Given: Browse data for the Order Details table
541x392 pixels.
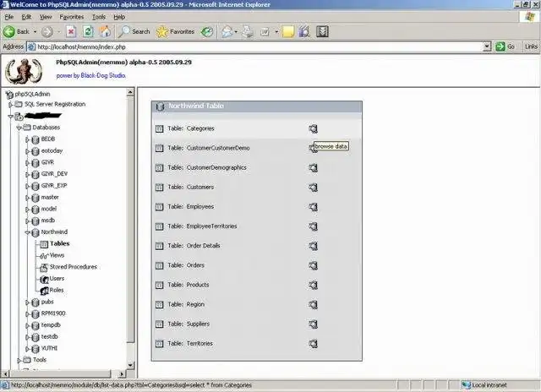Looking at the screenshot, I should [313, 246].
